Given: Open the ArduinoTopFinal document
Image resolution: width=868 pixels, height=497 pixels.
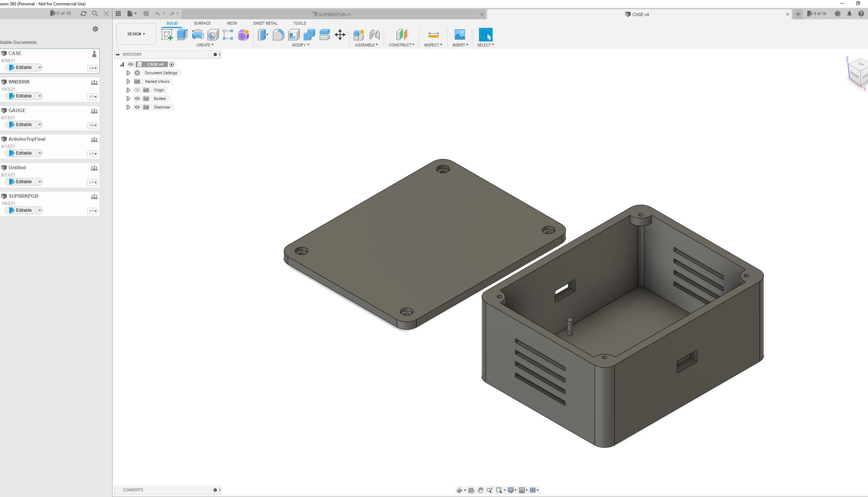Looking at the screenshot, I should (27, 139).
